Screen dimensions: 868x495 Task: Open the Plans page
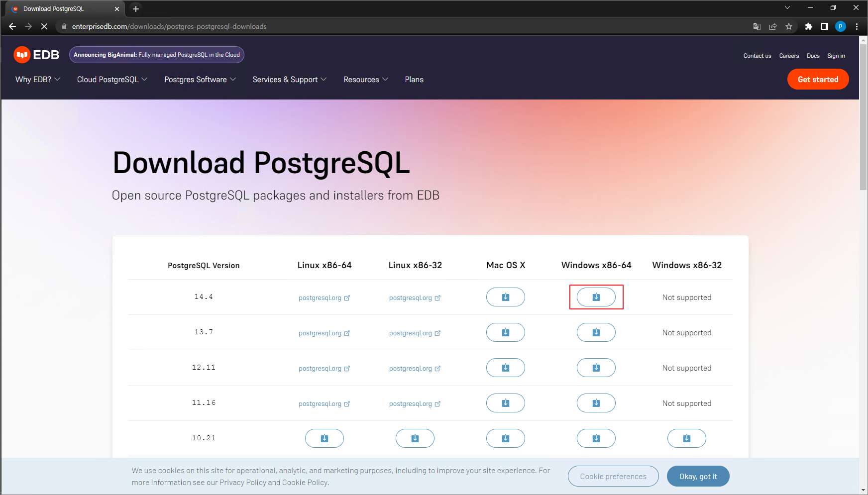click(414, 80)
